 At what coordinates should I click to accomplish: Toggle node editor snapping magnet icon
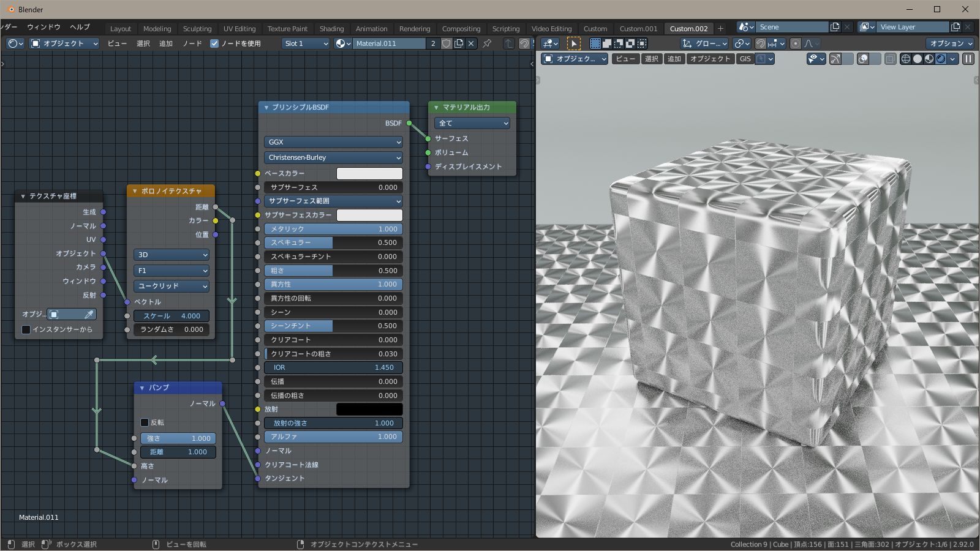pos(524,43)
